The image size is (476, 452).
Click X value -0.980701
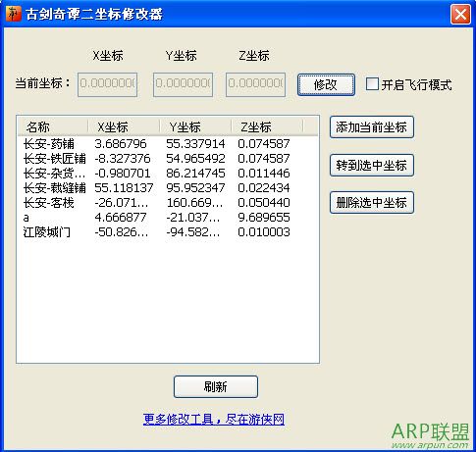point(123,174)
